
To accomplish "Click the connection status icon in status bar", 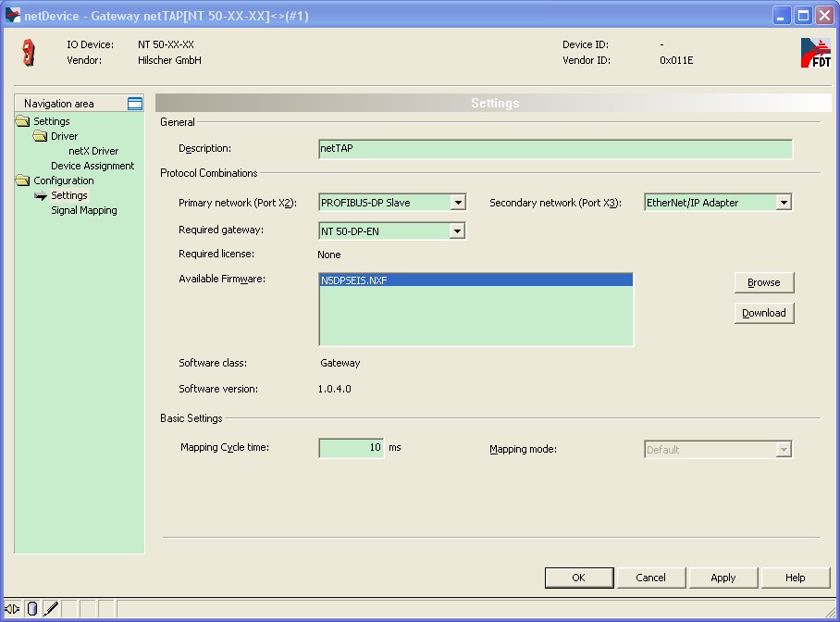I will (12, 609).
